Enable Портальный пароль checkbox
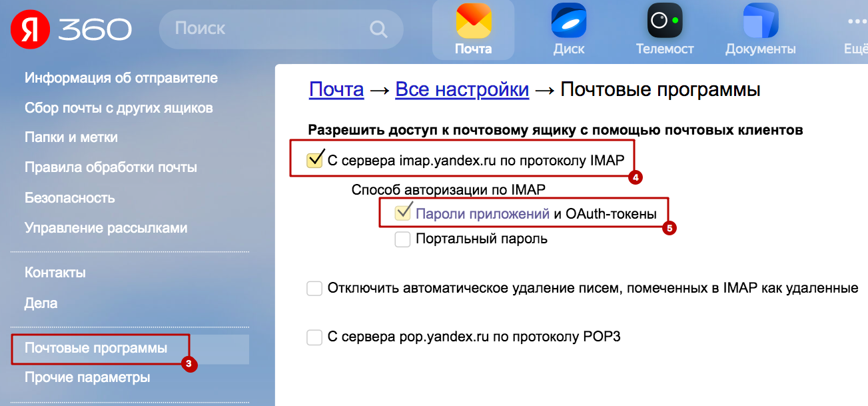 (402, 239)
